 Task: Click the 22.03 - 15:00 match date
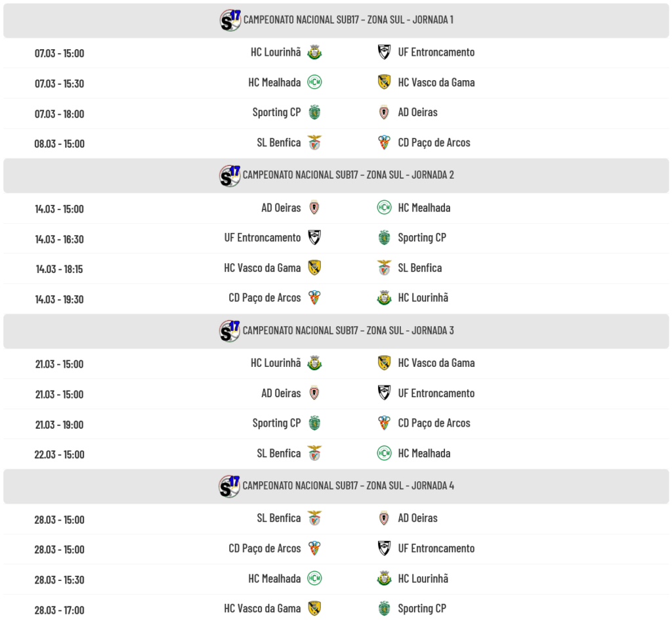[x=59, y=454]
